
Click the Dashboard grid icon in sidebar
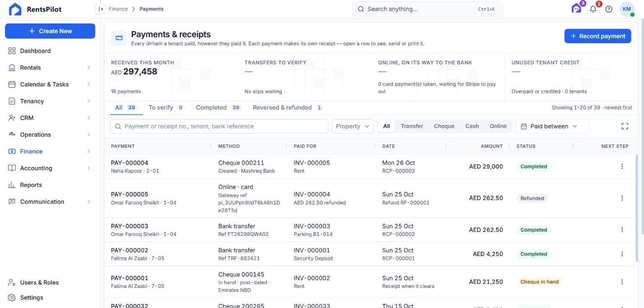pos(12,51)
